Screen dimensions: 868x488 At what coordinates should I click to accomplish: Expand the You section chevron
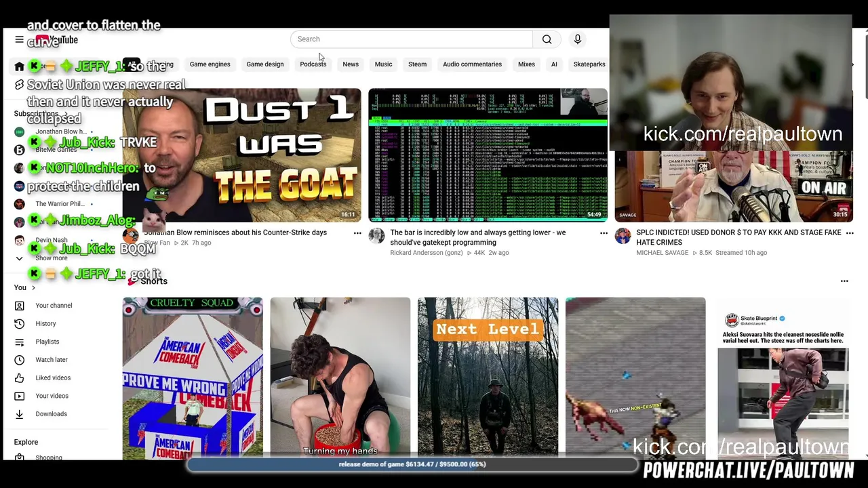33,288
